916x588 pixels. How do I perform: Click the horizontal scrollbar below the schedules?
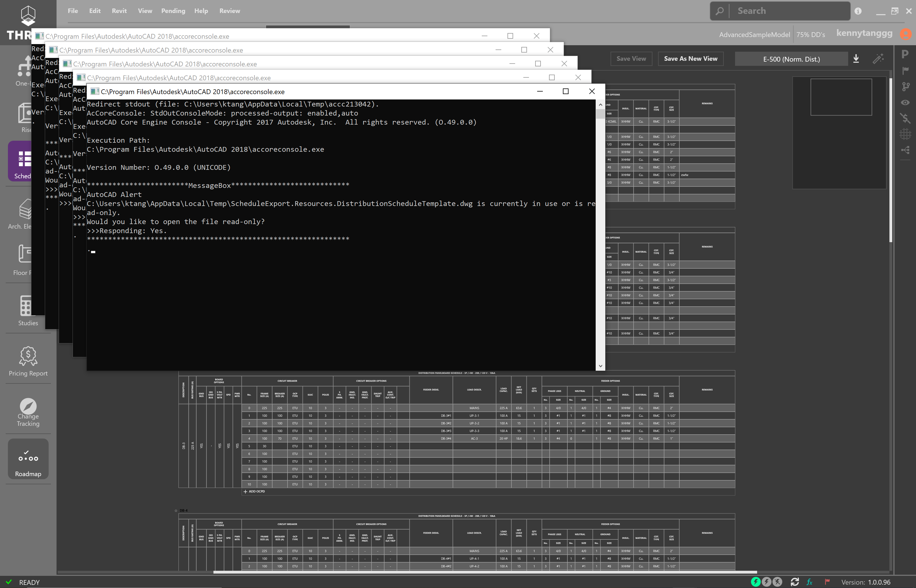(x=485, y=572)
